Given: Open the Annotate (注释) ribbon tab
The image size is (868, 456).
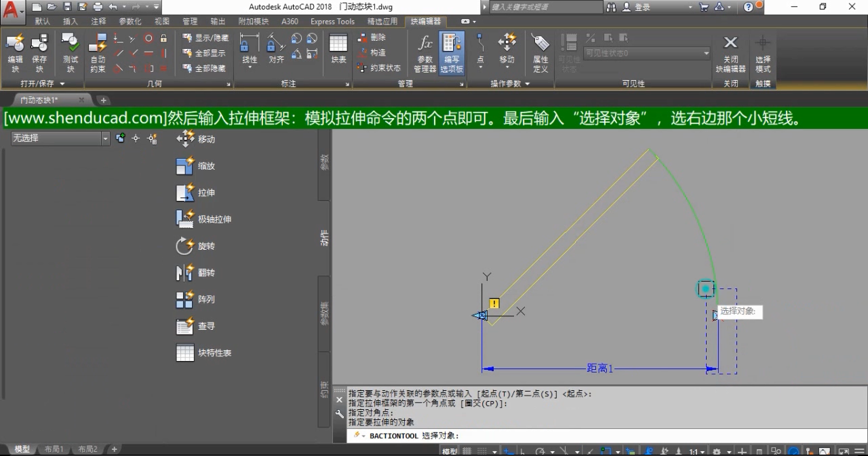Looking at the screenshot, I should pos(98,21).
